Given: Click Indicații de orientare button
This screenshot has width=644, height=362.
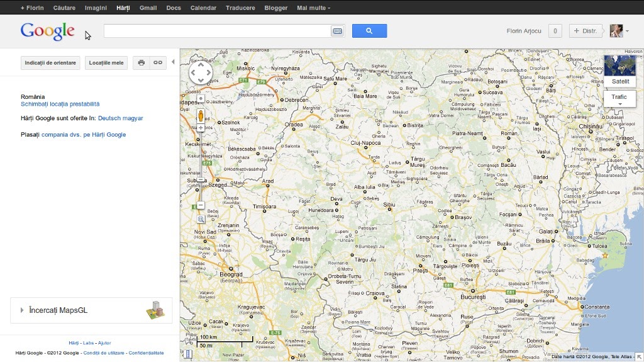Looking at the screenshot, I should click(x=50, y=63).
